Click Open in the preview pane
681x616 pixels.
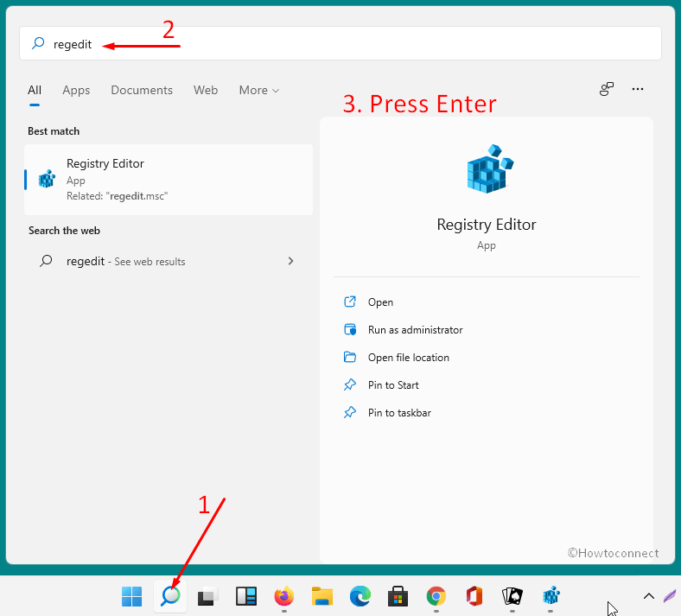tap(380, 302)
